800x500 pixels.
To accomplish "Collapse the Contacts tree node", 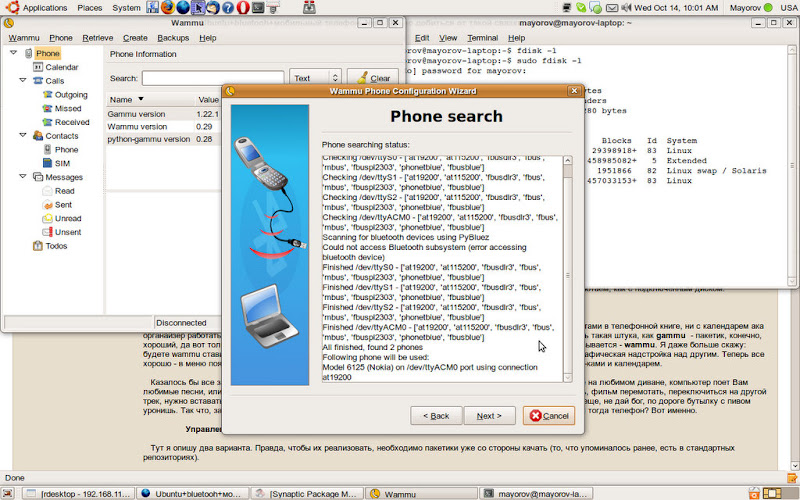I will 23,135.
